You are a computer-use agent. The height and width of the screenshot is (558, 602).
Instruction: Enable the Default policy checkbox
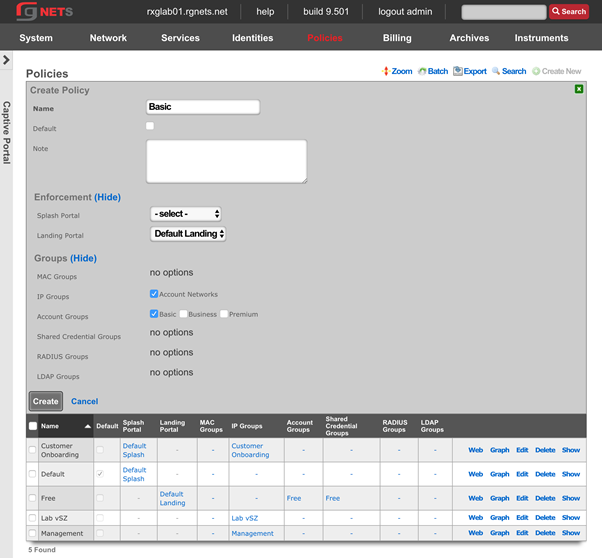click(x=150, y=127)
